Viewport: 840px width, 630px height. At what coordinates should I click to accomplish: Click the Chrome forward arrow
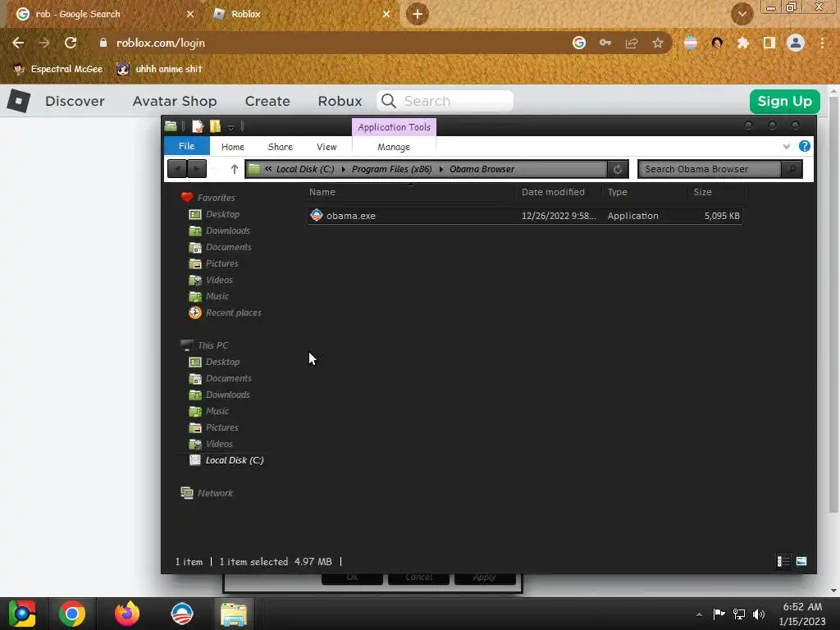coord(44,43)
